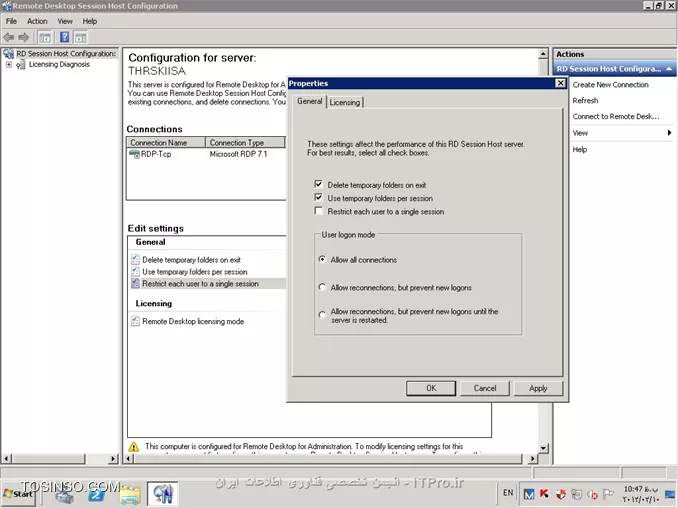
Task: Click the blue M tray icon
Action: point(528,494)
